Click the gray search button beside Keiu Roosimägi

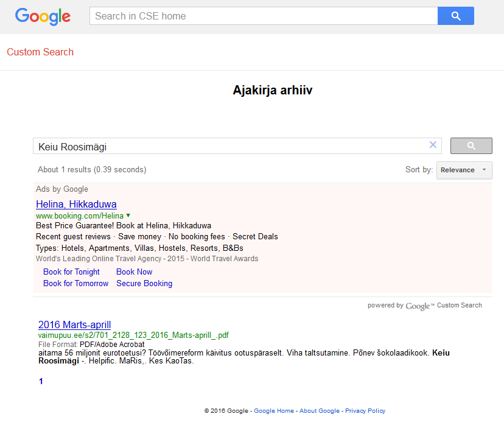click(x=471, y=146)
